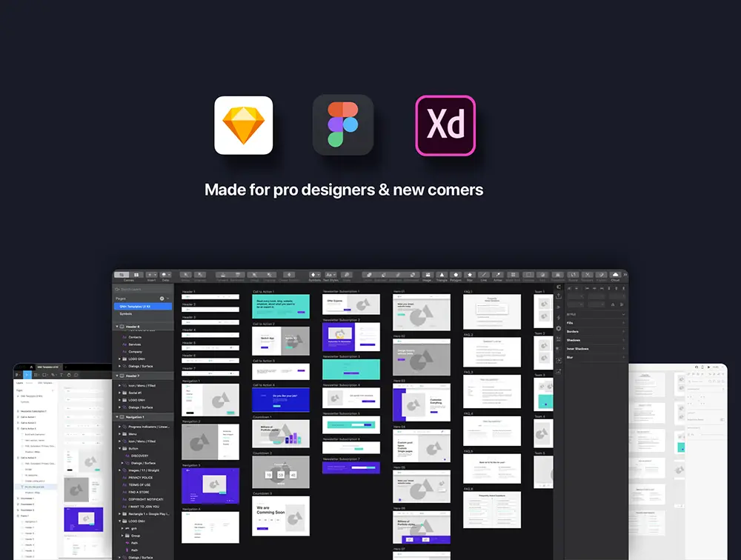This screenshot has width=741, height=560.
Task: Open the Text Styles dropdown
Action: point(330,276)
